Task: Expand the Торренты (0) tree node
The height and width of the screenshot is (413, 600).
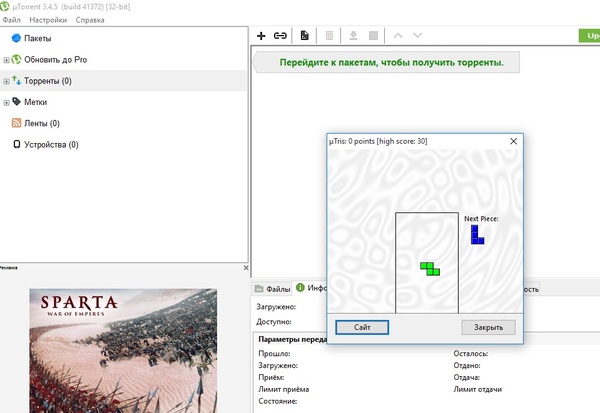Action: [x=6, y=80]
